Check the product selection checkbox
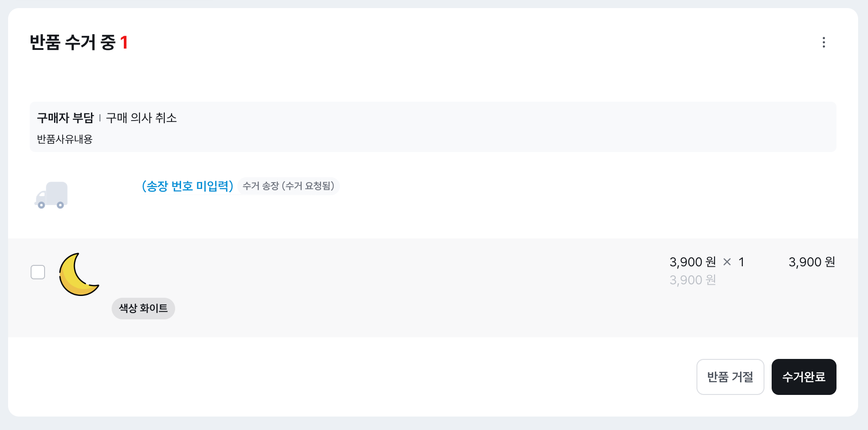Screen dimensions: 868x430 point(38,272)
